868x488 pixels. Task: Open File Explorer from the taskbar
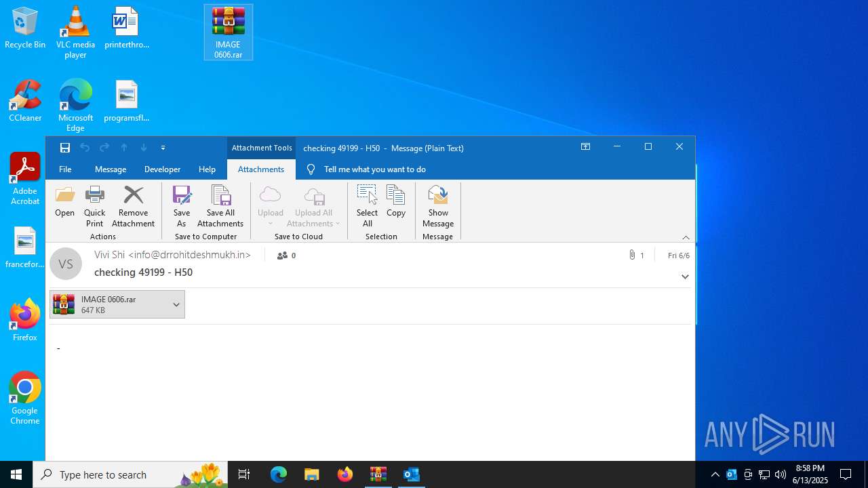pos(312,474)
